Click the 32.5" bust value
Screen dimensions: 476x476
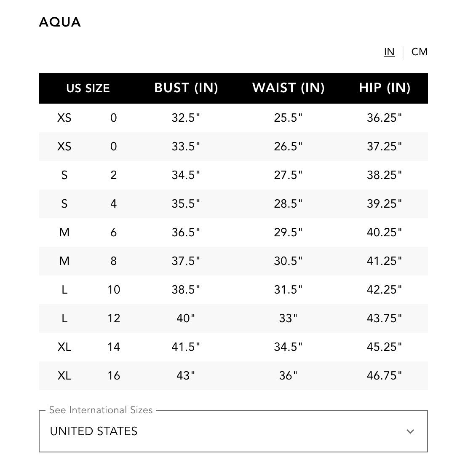point(186,118)
